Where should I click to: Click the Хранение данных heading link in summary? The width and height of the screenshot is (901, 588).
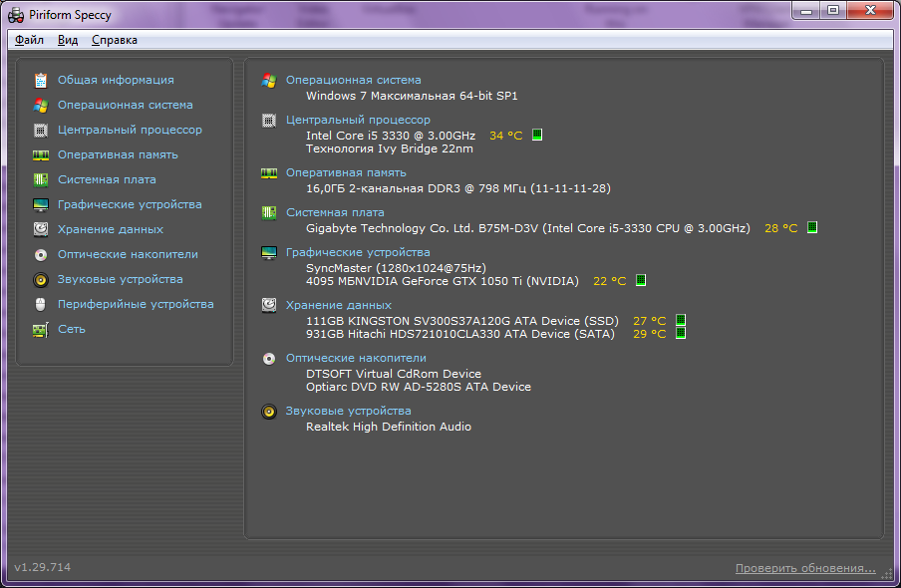tap(339, 305)
